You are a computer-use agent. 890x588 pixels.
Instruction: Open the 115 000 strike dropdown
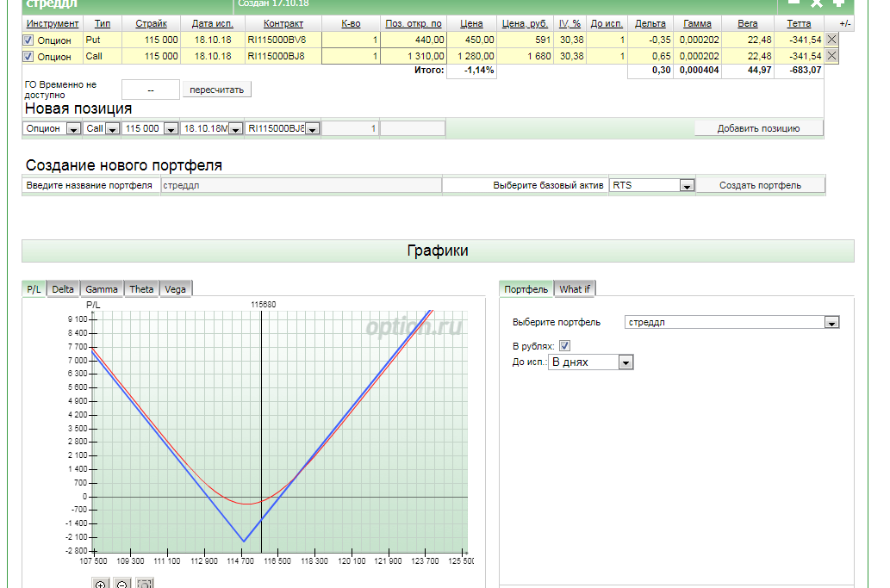[171, 129]
